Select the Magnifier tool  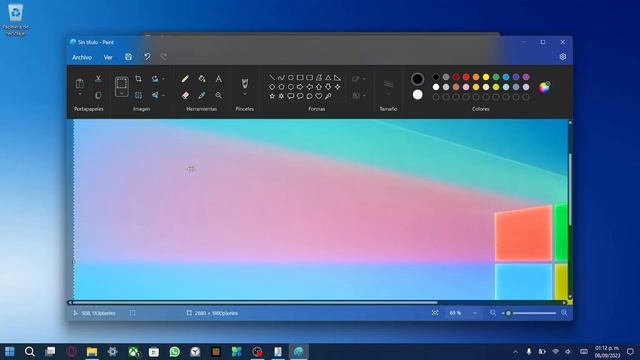[x=219, y=96]
